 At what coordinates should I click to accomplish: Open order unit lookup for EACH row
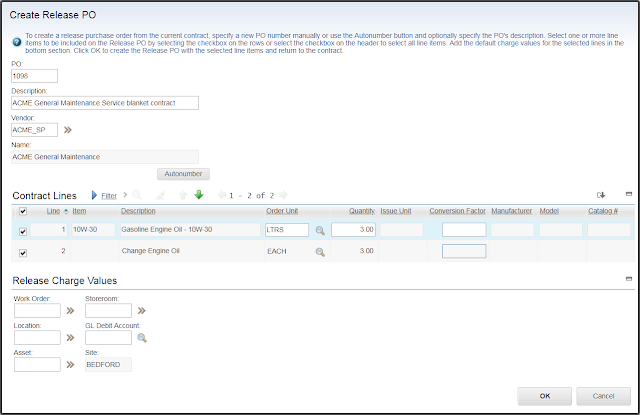(x=320, y=252)
